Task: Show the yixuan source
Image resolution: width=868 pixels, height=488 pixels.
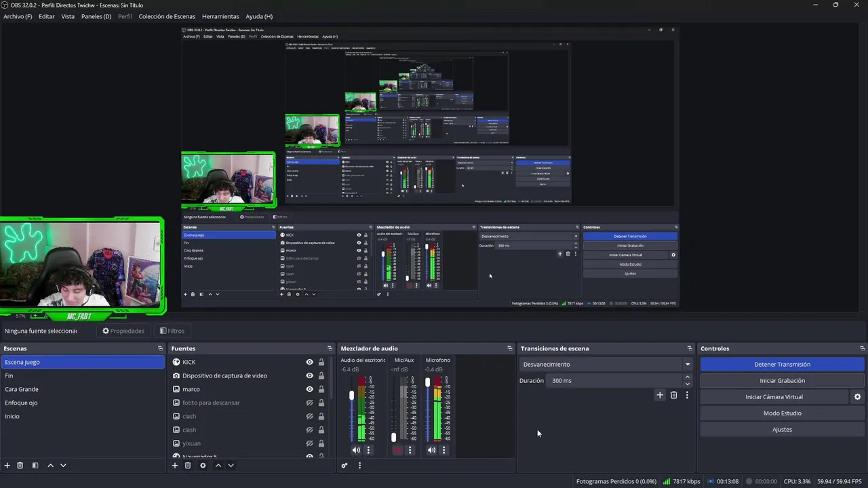Action: 309,443
